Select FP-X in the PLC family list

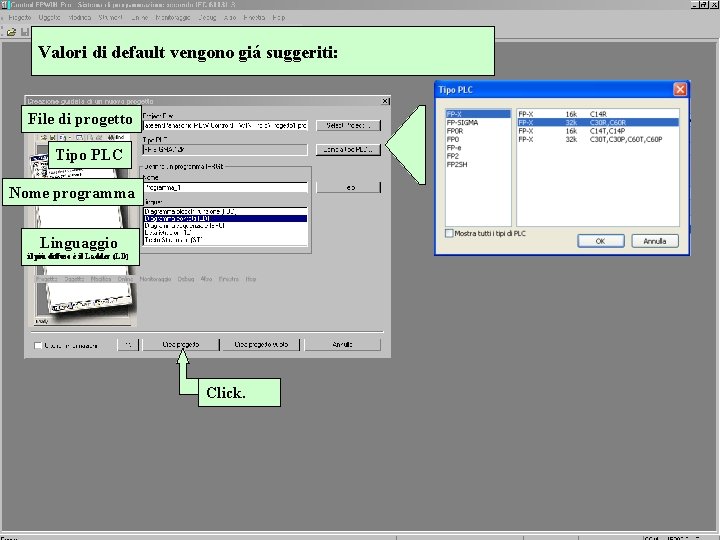coord(478,114)
